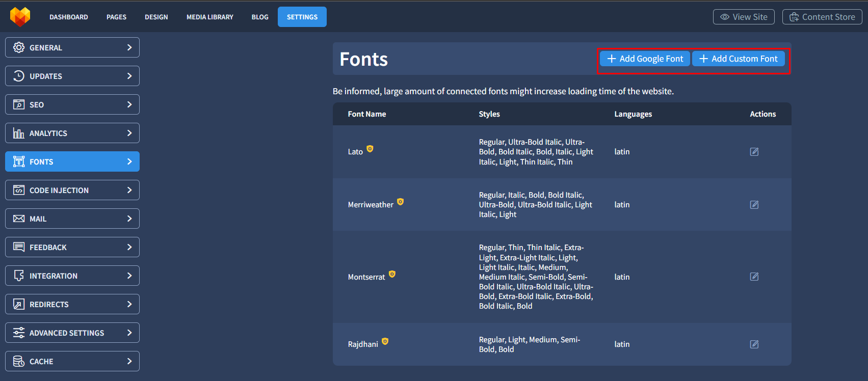The image size is (868, 381).
Task: Click the Languages column header
Action: point(633,114)
